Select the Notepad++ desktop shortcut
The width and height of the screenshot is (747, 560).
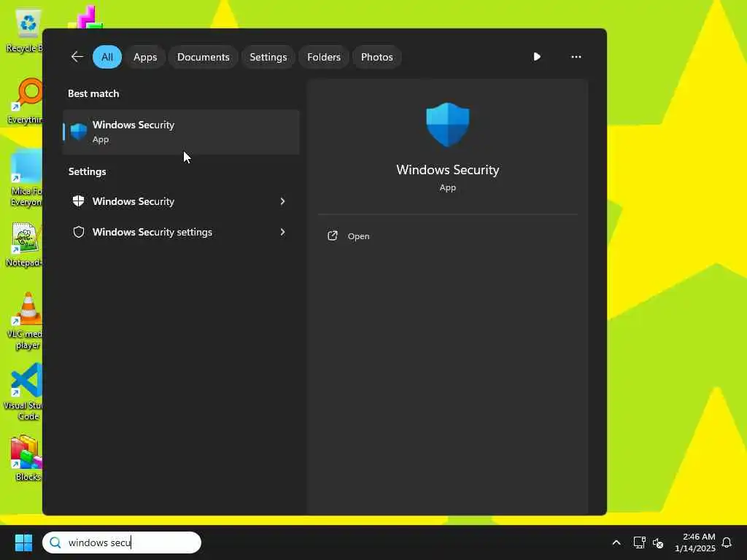click(x=25, y=245)
